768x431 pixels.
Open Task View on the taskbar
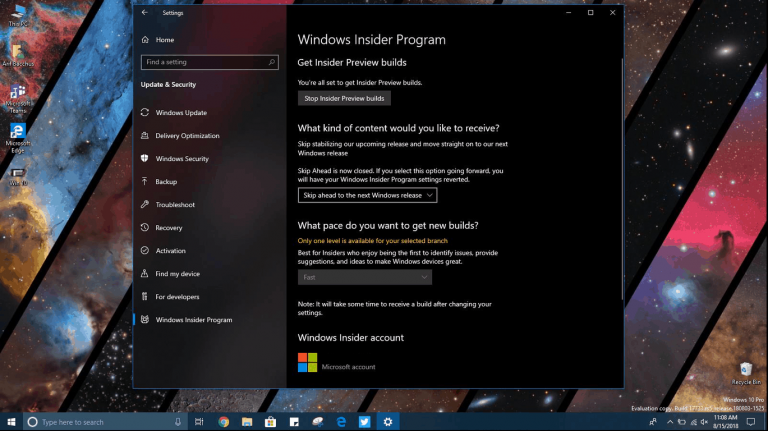click(x=199, y=422)
